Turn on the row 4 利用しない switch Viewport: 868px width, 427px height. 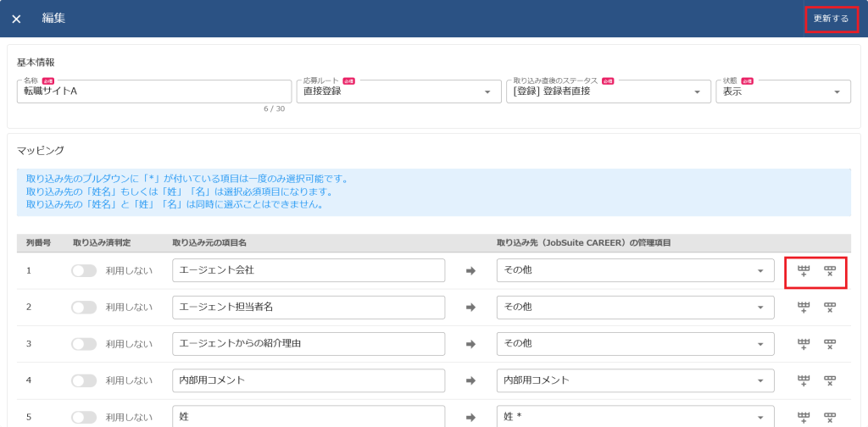(x=84, y=380)
